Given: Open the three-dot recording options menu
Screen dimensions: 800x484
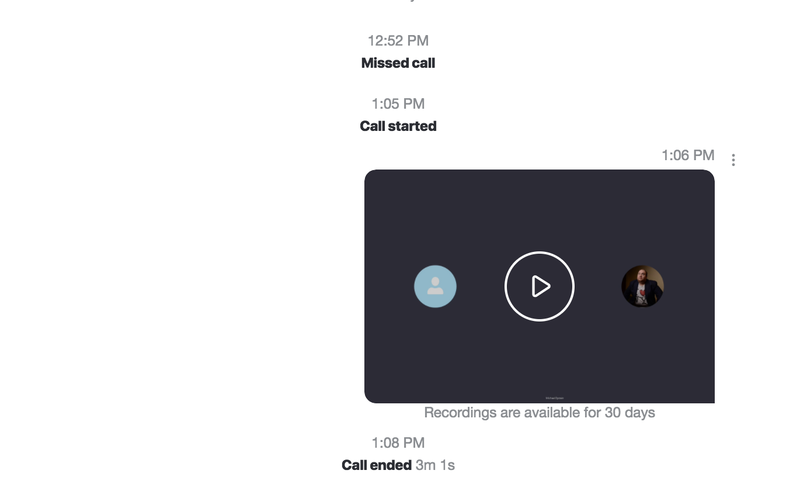Looking at the screenshot, I should pyautogui.click(x=733, y=160).
